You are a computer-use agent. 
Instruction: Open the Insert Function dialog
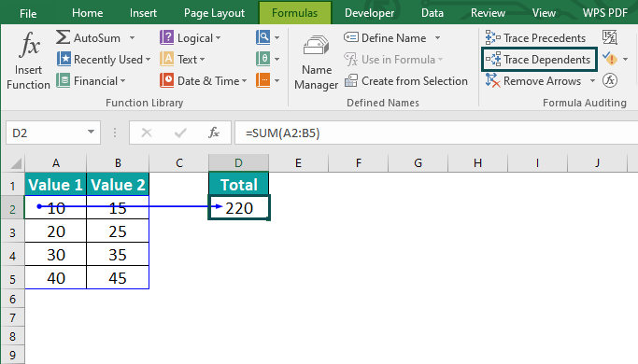(28, 60)
